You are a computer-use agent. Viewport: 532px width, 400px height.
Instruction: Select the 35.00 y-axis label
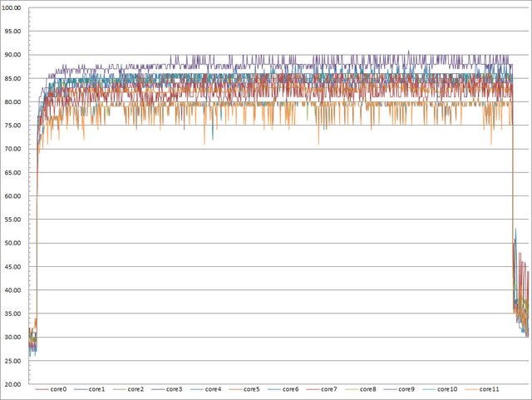[x=16, y=314]
